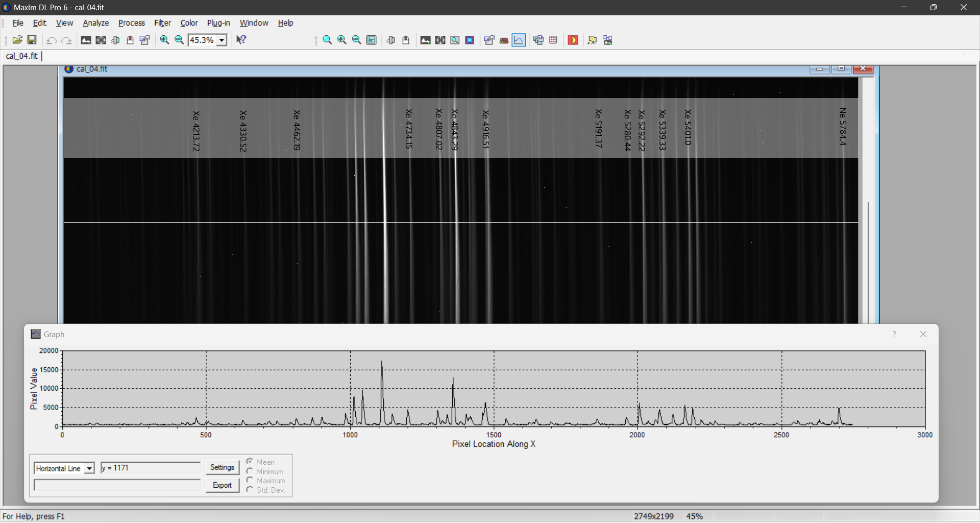Open a file with the folder icon
Screen dimensions: 980x523
coord(17,40)
